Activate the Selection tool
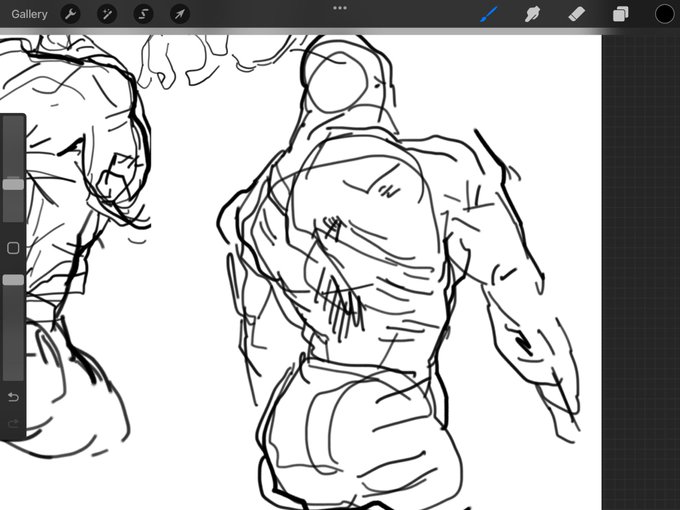 point(143,14)
